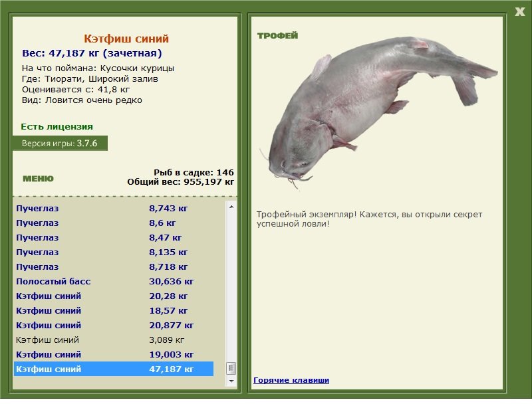Select the Пучеглаз 8,743 кг entry
The image size is (532, 408).
113,208
